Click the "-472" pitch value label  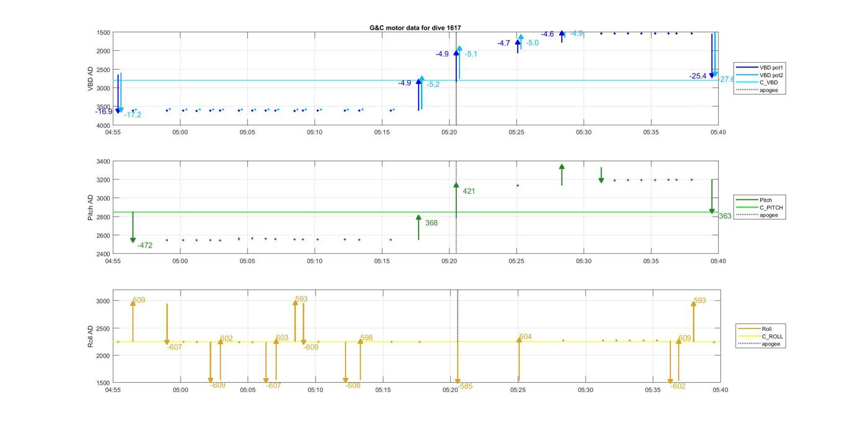coord(144,246)
